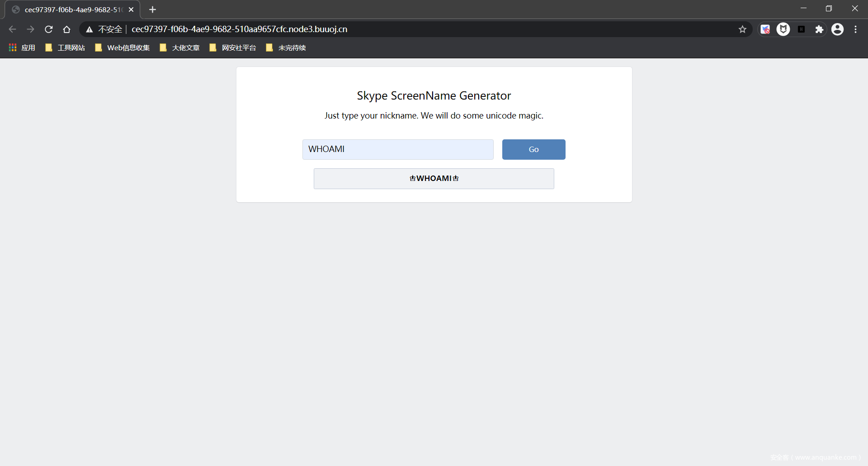
Task: Click the black square extension icon
Action: [801, 29]
